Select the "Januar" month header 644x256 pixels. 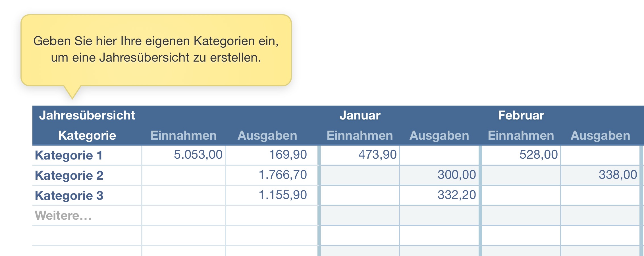point(360,116)
